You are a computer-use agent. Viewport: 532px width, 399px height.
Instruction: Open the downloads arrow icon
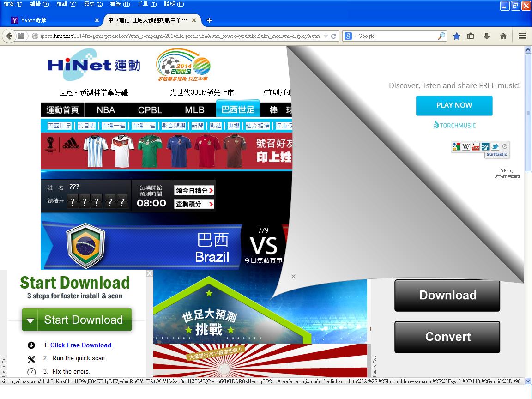(x=487, y=36)
